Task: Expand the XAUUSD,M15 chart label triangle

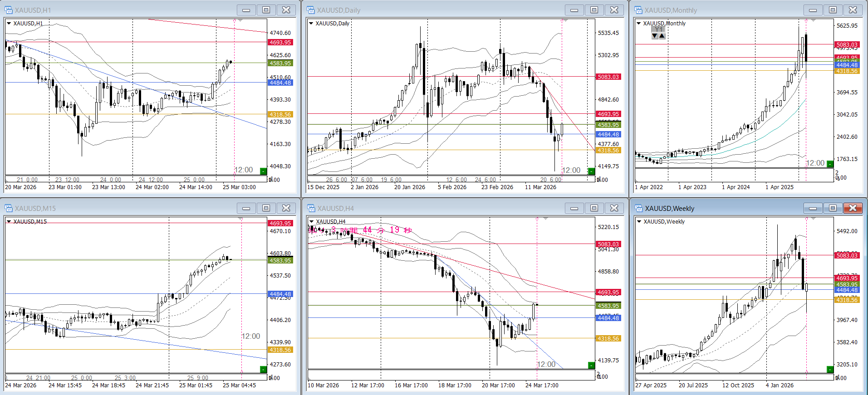Action: 9,222
